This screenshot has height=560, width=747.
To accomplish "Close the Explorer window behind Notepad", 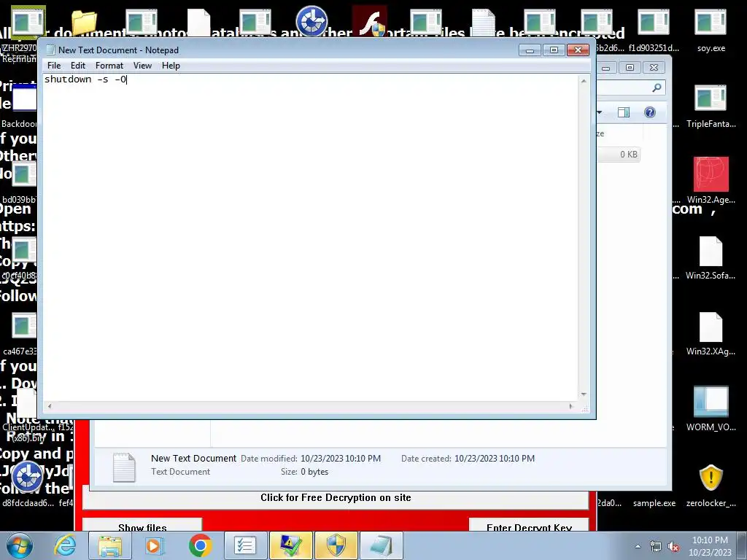I will (654, 68).
